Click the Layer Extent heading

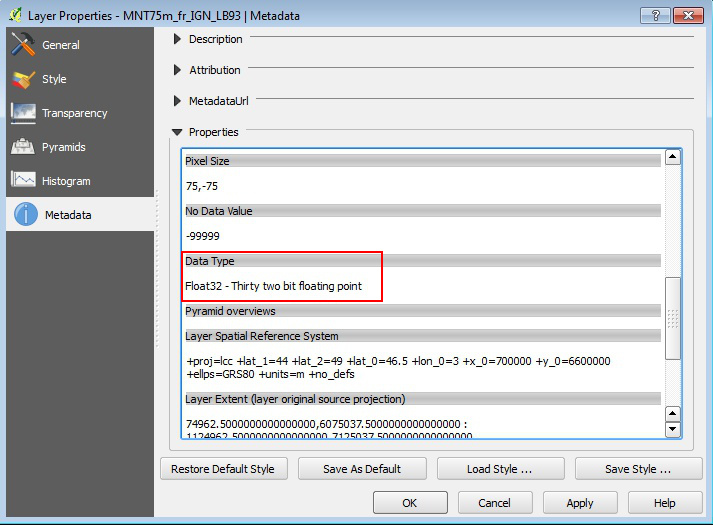(295, 399)
